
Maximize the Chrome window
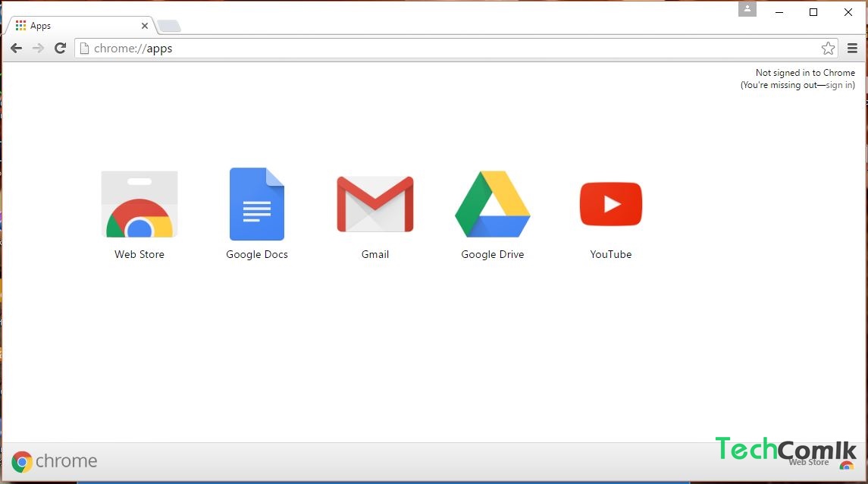tap(813, 11)
